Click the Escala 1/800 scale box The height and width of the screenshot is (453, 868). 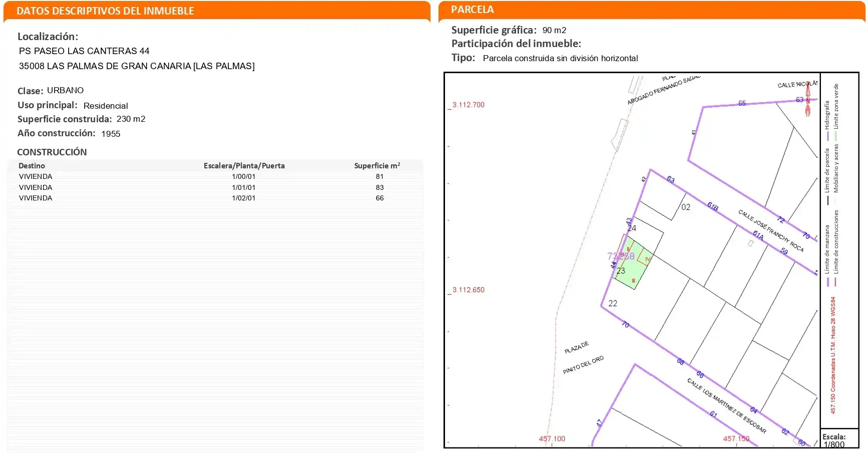[x=839, y=438]
